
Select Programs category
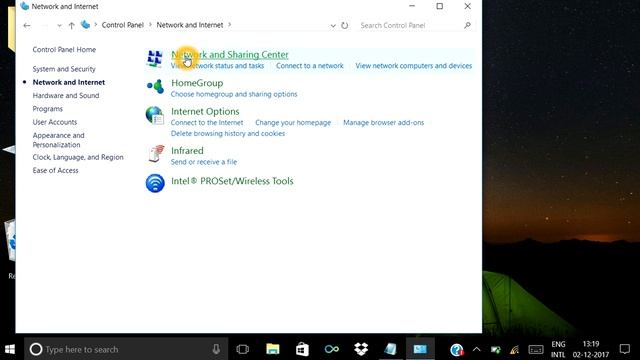coord(48,109)
